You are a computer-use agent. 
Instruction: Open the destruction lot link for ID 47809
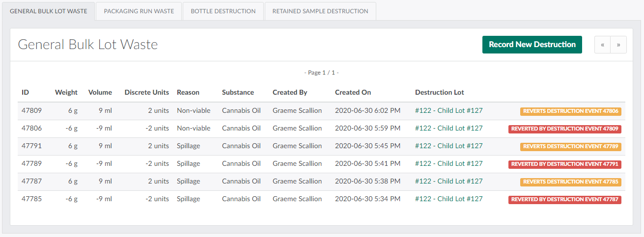pos(448,111)
